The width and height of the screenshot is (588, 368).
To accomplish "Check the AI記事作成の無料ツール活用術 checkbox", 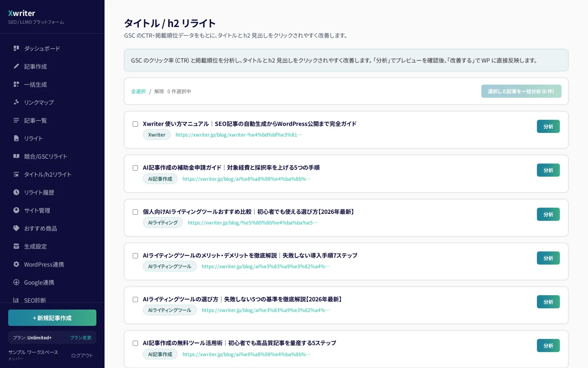I will tap(135, 343).
